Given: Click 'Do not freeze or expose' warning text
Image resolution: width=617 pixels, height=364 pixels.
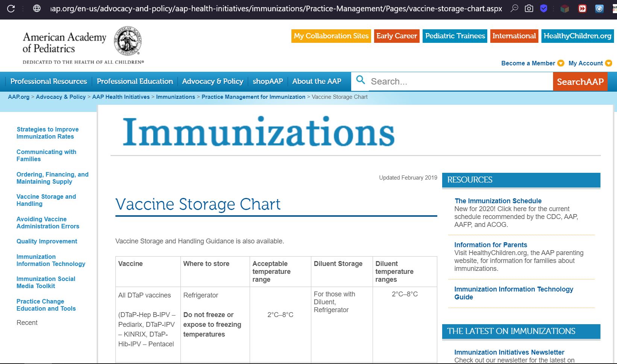Looking at the screenshot, I should point(212,325).
